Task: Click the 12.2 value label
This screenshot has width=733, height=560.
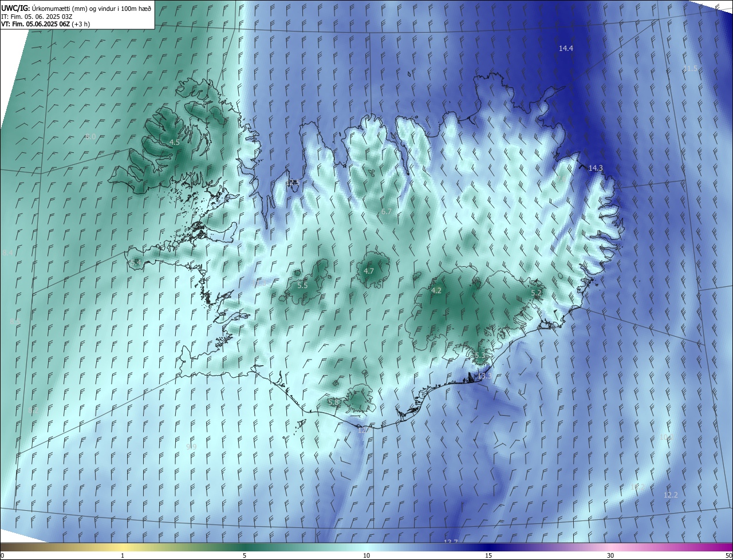Action: pos(671,495)
